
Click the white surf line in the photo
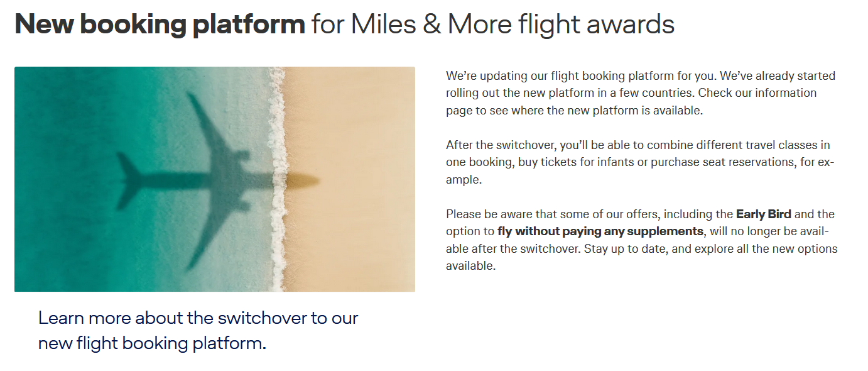click(x=276, y=189)
